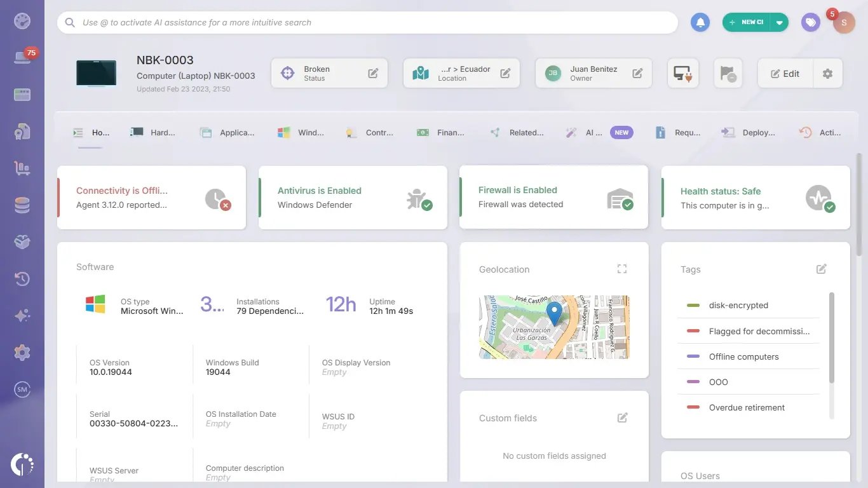This screenshot has height=488, width=868.
Task: Switch to the Home tab
Action: 92,133
